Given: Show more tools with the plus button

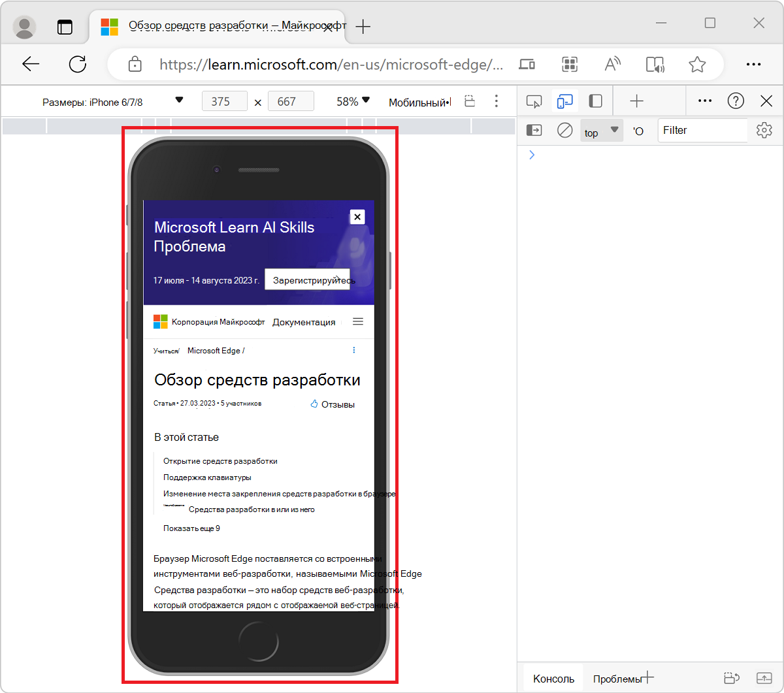Looking at the screenshot, I should click(x=635, y=101).
